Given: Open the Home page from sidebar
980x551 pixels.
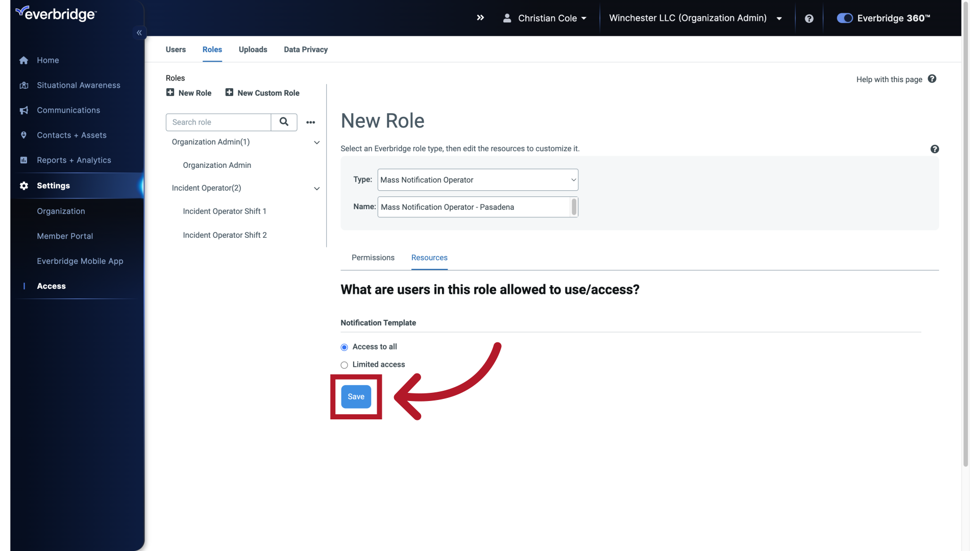Looking at the screenshot, I should pos(47,60).
